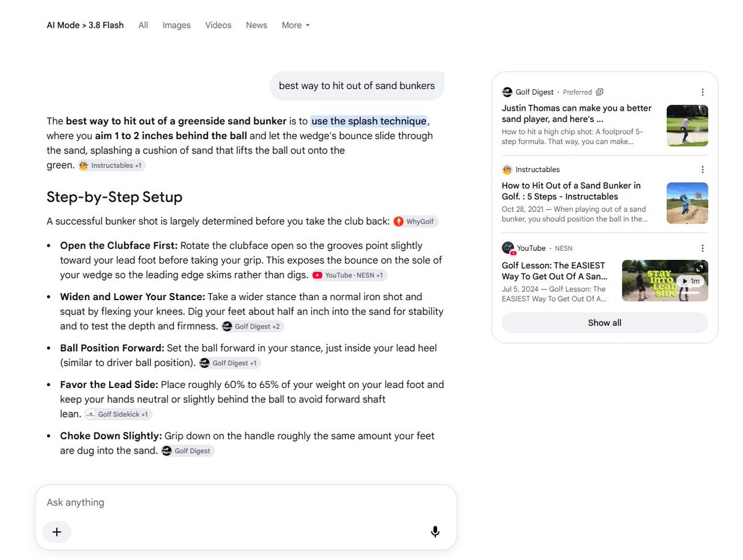Click the Instructables bunker shot thumbnail
Screen dimensions: 743x560
pyautogui.click(x=687, y=203)
